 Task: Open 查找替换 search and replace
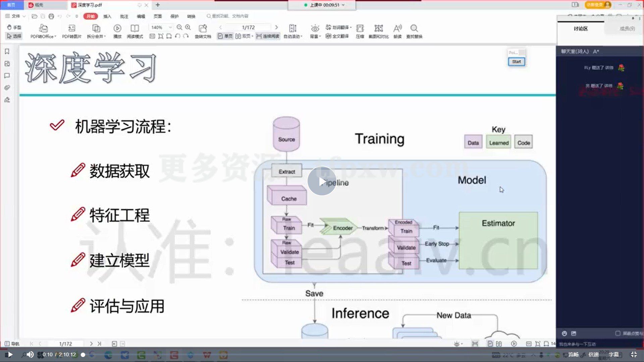tap(415, 32)
